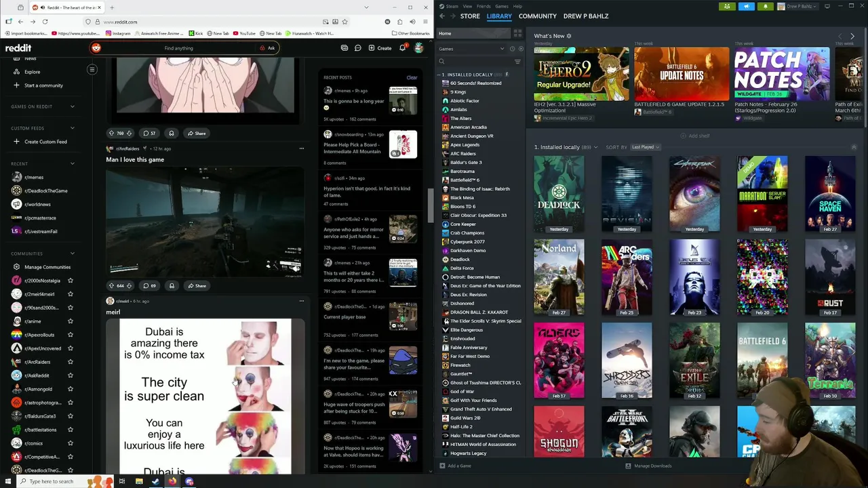Open advanced filter options in Steam search
The image size is (868, 488).
click(517, 62)
